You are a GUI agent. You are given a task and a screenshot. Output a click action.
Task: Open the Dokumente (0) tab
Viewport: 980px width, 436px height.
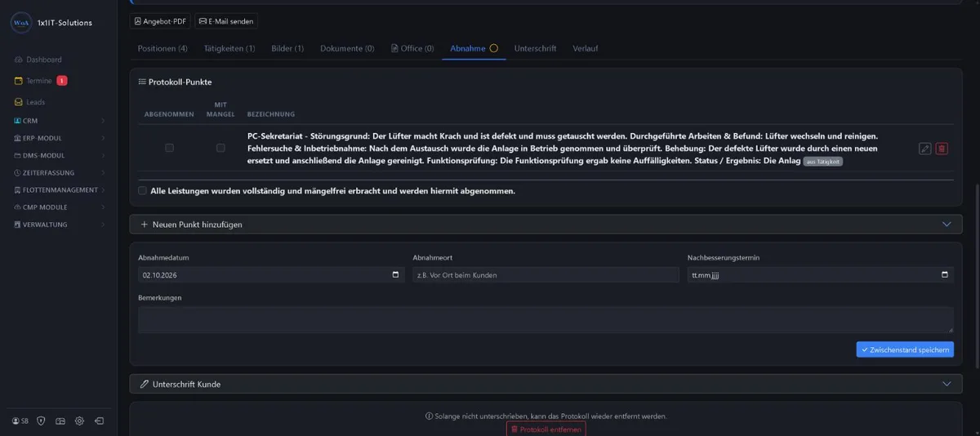347,48
